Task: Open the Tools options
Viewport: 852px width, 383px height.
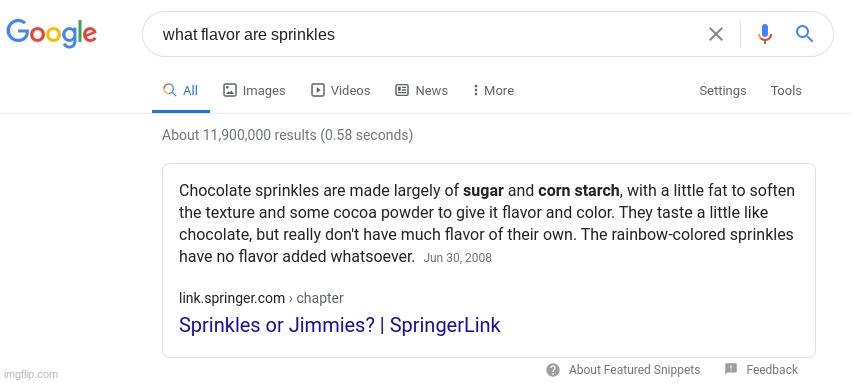Action: pyautogui.click(x=786, y=91)
